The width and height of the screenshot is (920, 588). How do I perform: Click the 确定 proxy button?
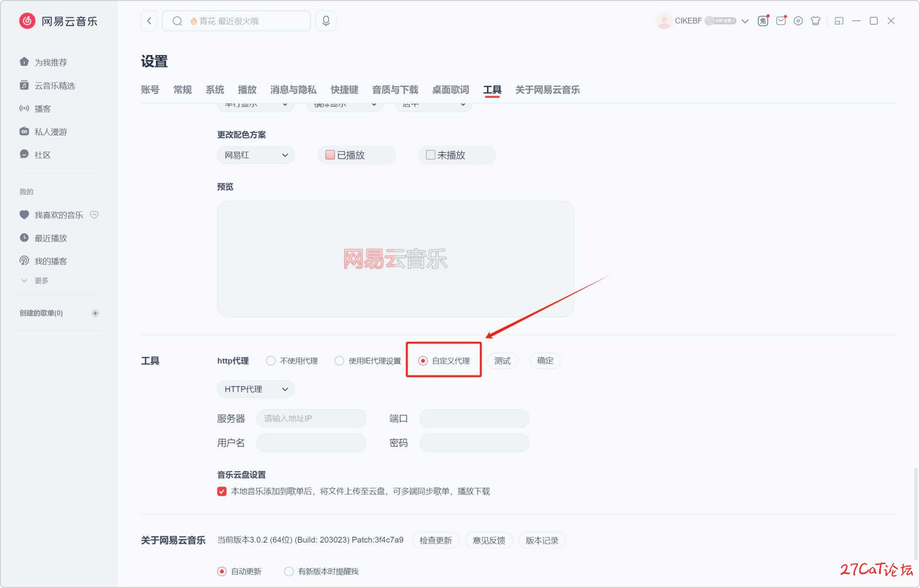pos(545,360)
